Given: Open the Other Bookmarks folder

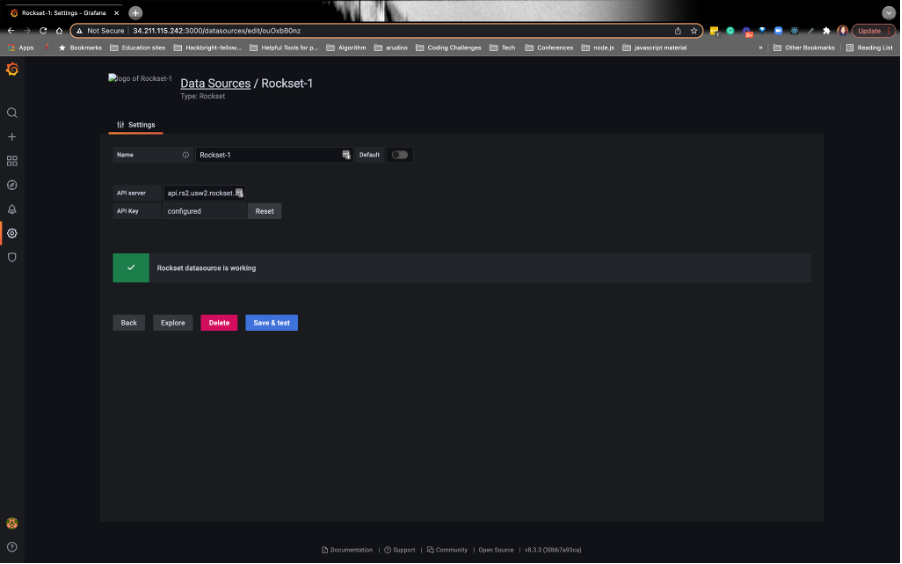Looking at the screenshot, I should click(x=804, y=48).
